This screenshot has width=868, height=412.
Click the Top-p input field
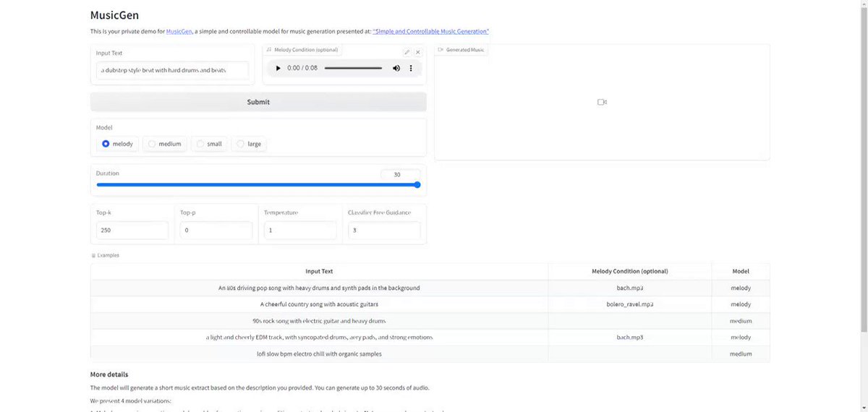pyautogui.click(x=216, y=230)
